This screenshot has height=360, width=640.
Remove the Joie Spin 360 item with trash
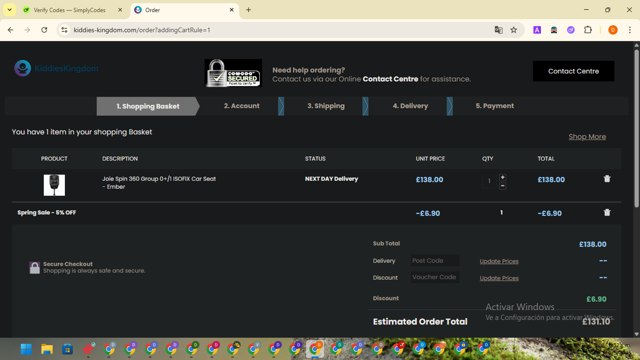[607, 179]
